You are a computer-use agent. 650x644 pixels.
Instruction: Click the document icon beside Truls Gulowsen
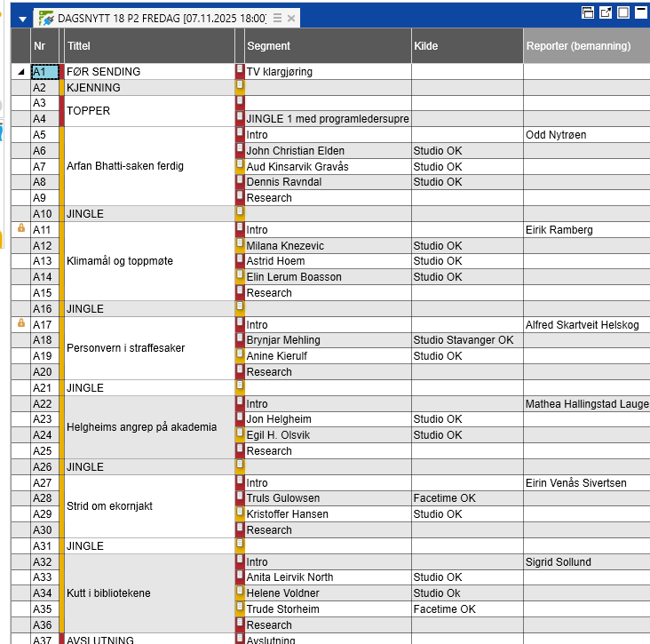click(240, 497)
